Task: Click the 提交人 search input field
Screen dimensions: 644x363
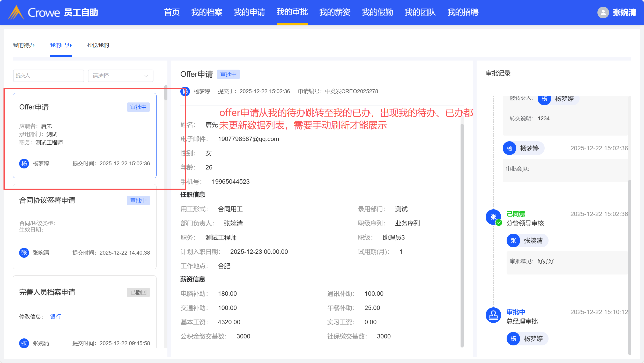Action: point(48,76)
